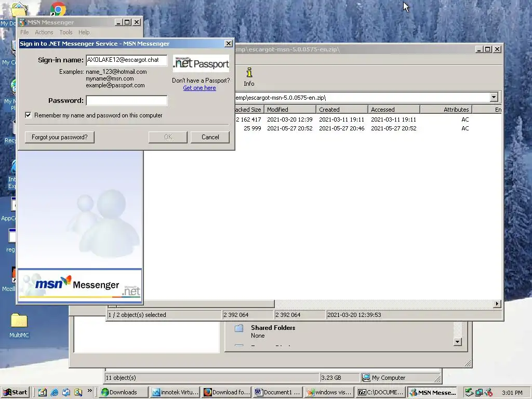Click scroll down arrow near Shared Folders
Screen dimensions: 532x399
[457, 342]
